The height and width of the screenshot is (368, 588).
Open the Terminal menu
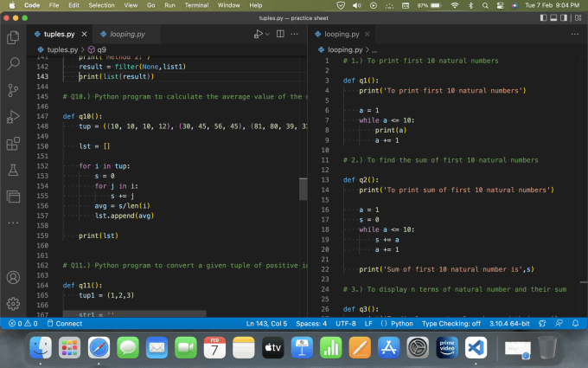[x=196, y=5]
